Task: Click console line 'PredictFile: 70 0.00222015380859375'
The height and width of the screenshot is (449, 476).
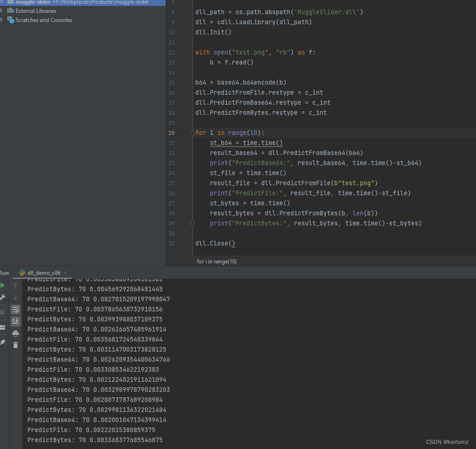Action: tap(91, 430)
